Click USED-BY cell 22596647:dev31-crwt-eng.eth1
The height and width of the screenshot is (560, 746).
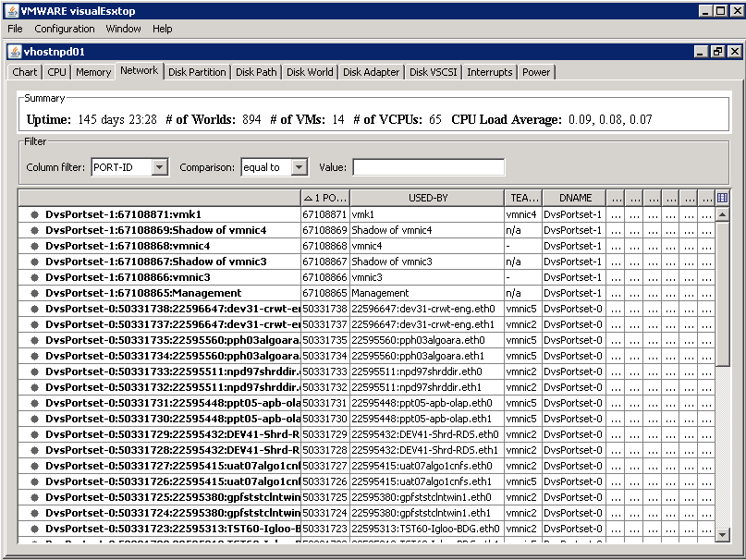click(x=427, y=324)
